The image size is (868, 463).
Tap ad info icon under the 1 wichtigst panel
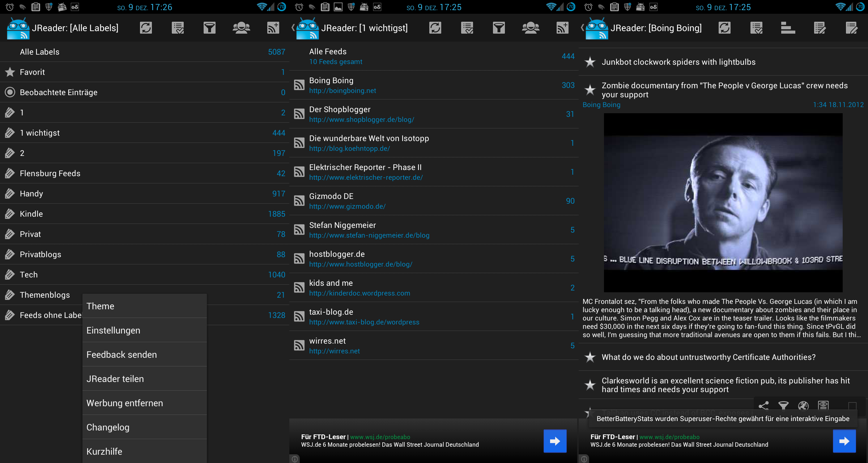(295, 459)
